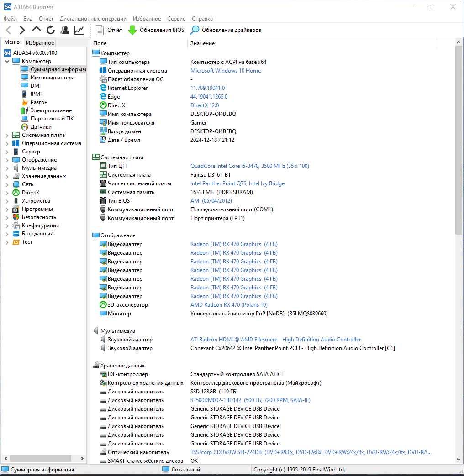
Task: Open TSSTcorp CDDVDW SH-224DB link
Action: click(x=311, y=452)
